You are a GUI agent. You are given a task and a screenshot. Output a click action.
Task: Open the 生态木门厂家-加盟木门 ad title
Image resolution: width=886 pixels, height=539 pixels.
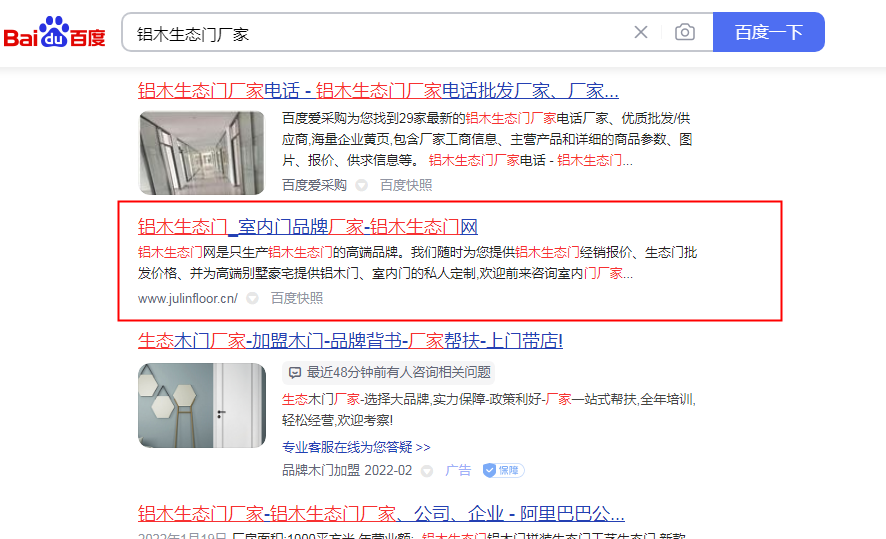click(350, 341)
